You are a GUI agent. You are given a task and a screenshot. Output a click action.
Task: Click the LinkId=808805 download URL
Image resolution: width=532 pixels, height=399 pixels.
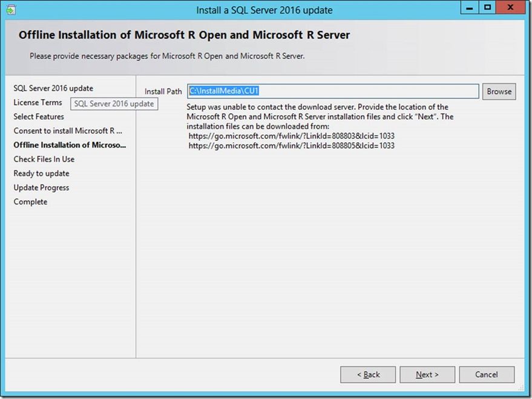[292, 146]
